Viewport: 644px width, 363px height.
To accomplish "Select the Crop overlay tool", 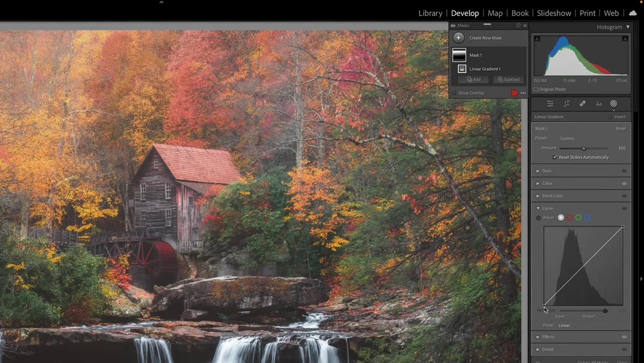I will [x=566, y=104].
